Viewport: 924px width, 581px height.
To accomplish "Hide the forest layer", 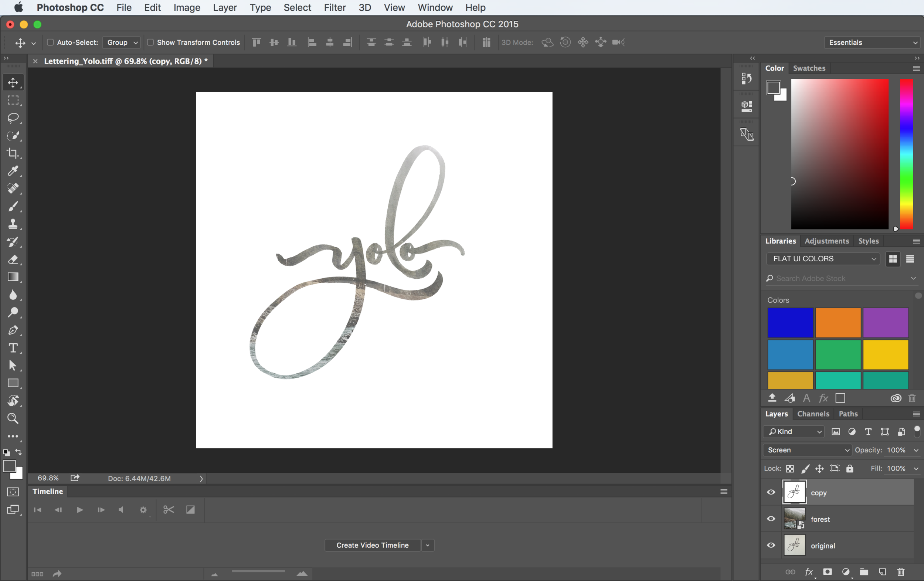I will [771, 519].
